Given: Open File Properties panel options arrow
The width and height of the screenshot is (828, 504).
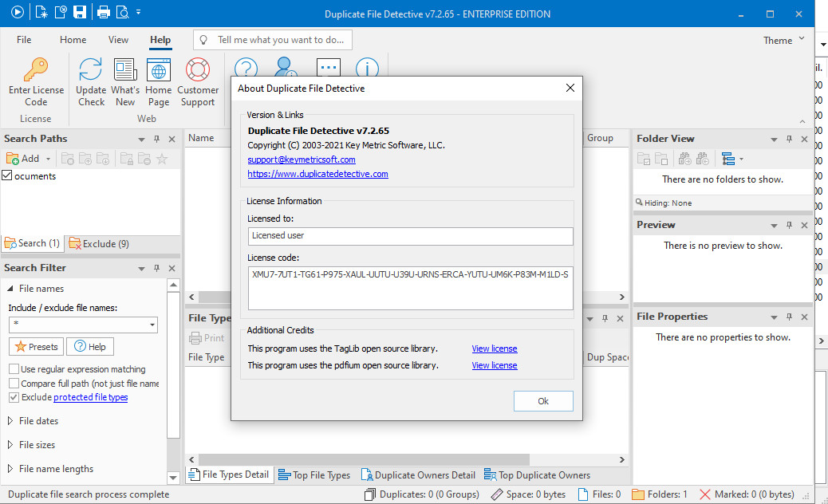Looking at the screenshot, I should (774, 317).
